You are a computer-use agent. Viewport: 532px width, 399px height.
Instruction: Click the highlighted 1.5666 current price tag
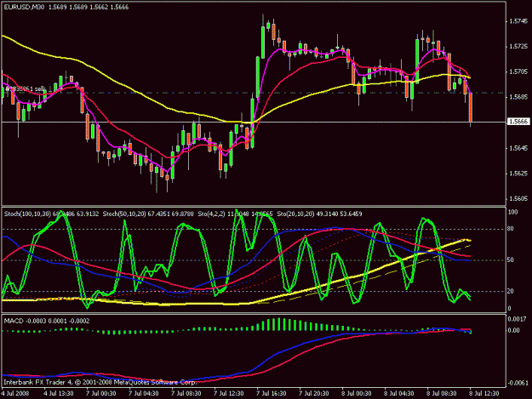(518, 122)
